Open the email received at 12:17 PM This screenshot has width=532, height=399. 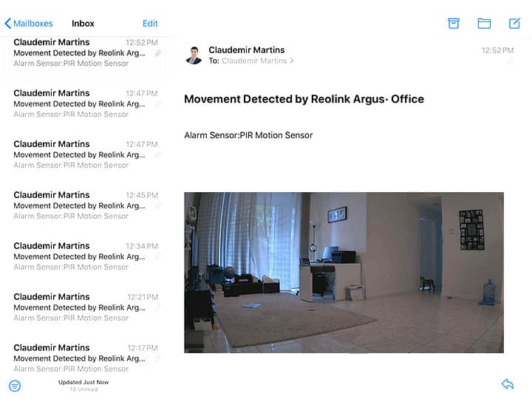[81, 358]
